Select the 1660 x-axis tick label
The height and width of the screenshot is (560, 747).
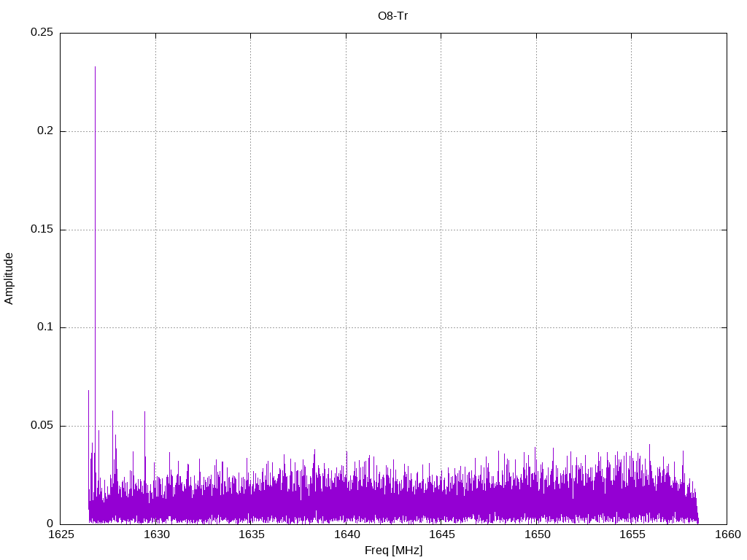(727, 535)
